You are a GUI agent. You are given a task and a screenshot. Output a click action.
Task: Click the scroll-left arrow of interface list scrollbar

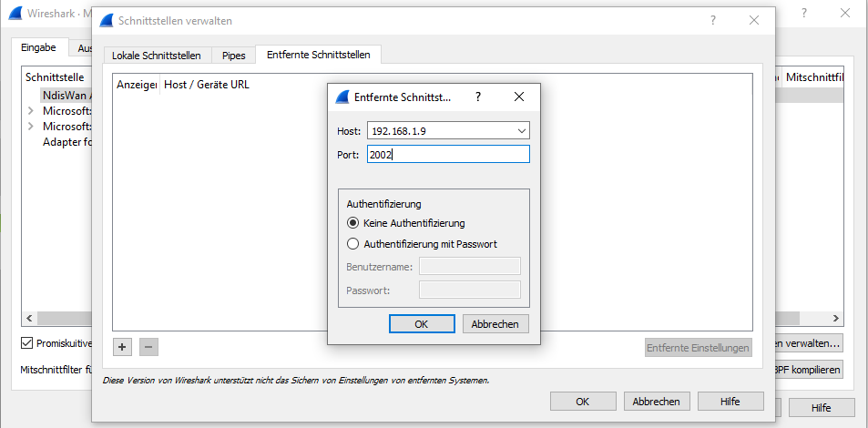[x=29, y=319]
